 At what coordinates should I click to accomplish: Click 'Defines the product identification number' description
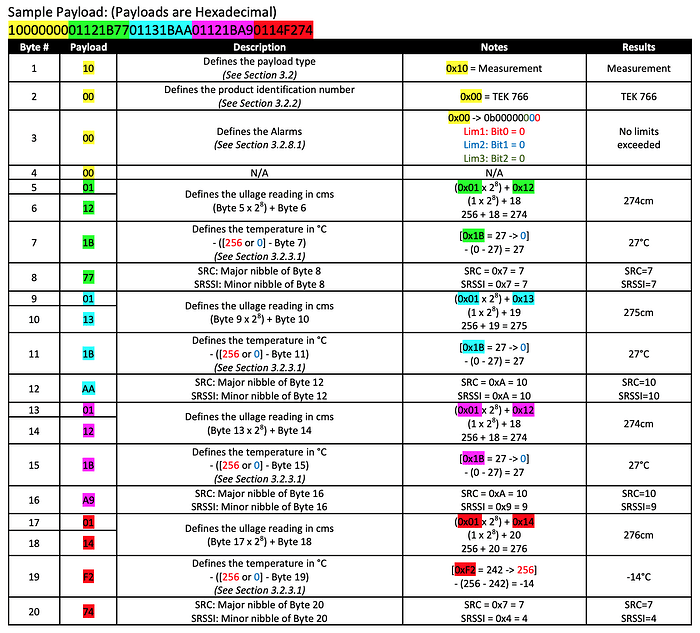point(259,89)
